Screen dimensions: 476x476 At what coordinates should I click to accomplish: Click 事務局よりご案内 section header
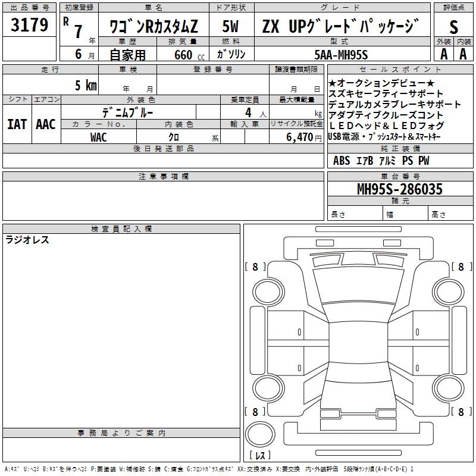coord(121,433)
